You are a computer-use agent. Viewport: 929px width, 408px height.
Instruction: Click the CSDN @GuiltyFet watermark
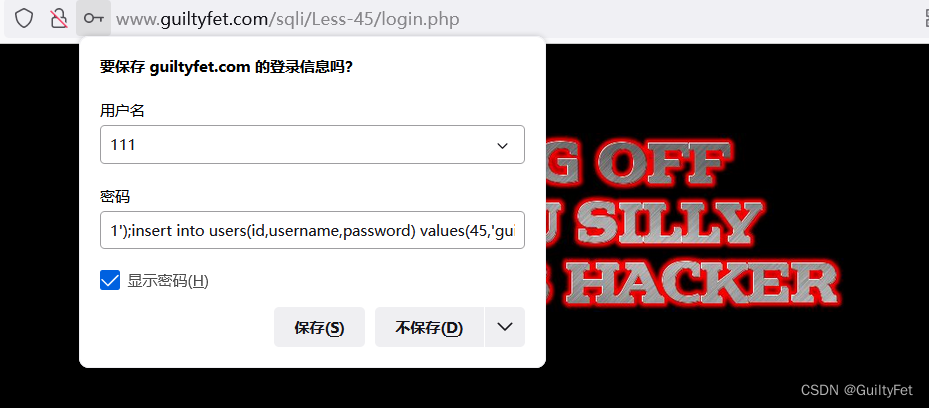click(x=857, y=390)
